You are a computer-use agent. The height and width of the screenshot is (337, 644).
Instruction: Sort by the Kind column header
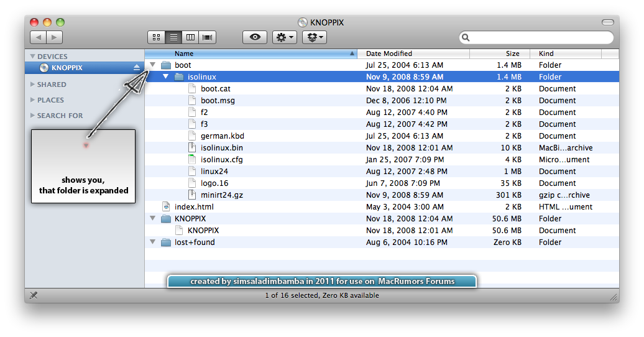click(x=566, y=53)
